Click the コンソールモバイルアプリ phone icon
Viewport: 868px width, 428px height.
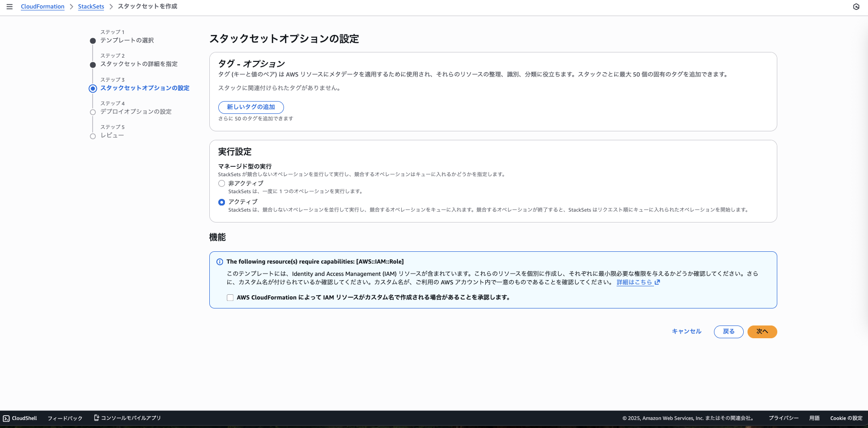[96, 418]
